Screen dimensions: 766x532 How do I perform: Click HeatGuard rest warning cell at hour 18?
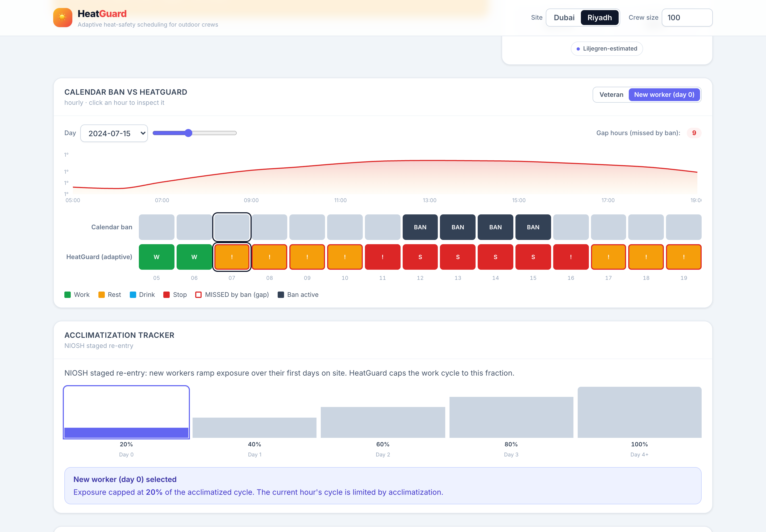click(646, 257)
